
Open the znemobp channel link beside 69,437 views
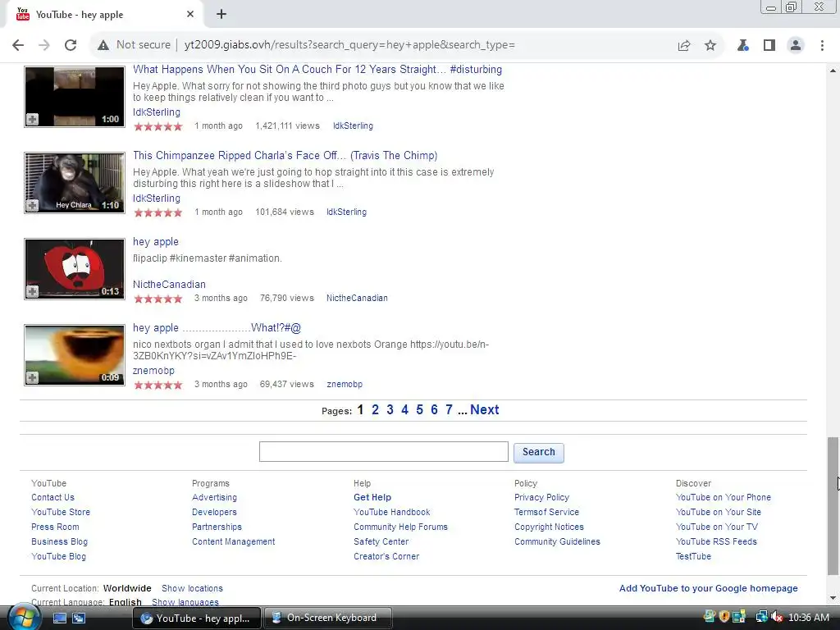point(345,384)
